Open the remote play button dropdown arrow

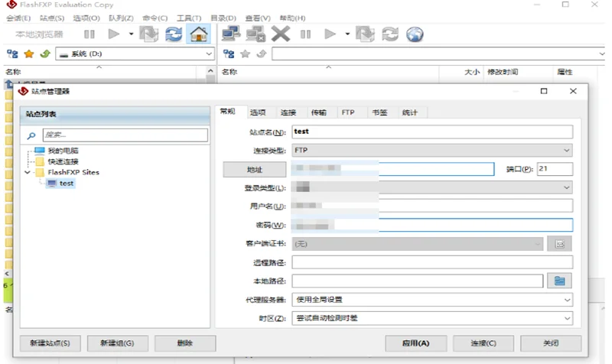(x=347, y=34)
